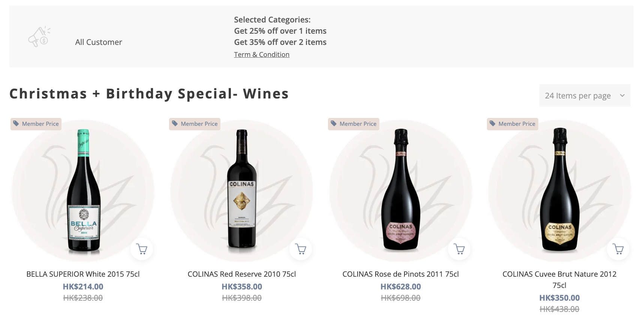Viewport: 644px width, 319px height.
Task: Click the COLINAS Rose bottle image
Action: pyautogui.click(x=400, y=191)
